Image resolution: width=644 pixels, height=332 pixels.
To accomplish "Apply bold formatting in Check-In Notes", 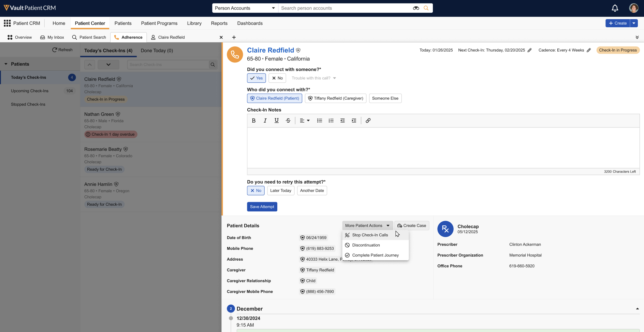I will point(253,121).
